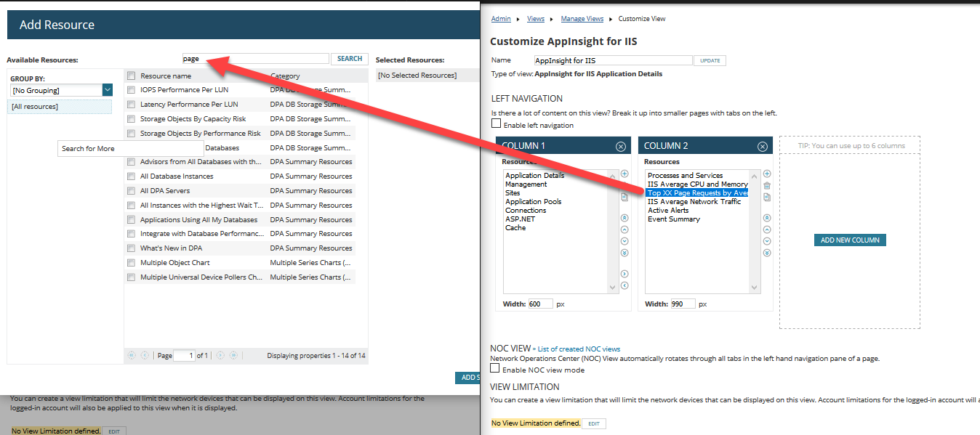This screenshot has width=980, height=435.
Task: Go to first page of Available Resources
Action: (x=132, y=355)
